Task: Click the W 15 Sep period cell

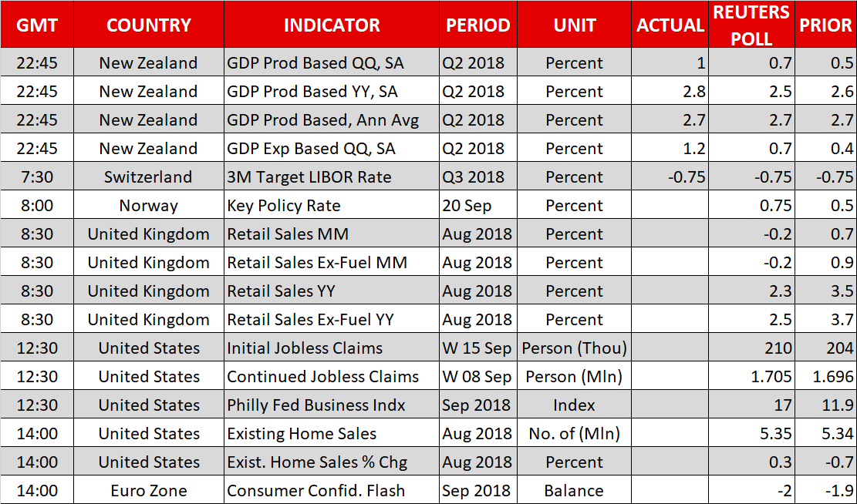Action: (477, 348)
